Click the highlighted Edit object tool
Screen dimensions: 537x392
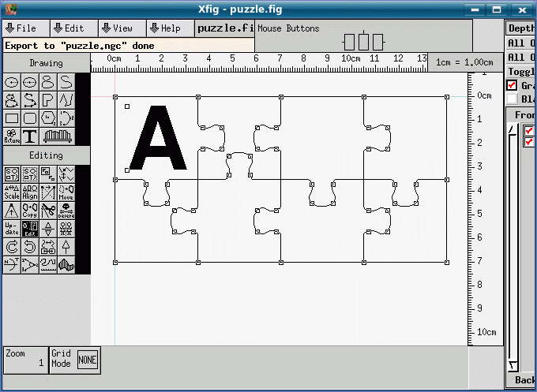pyautogui.click(x=30, y=229)
